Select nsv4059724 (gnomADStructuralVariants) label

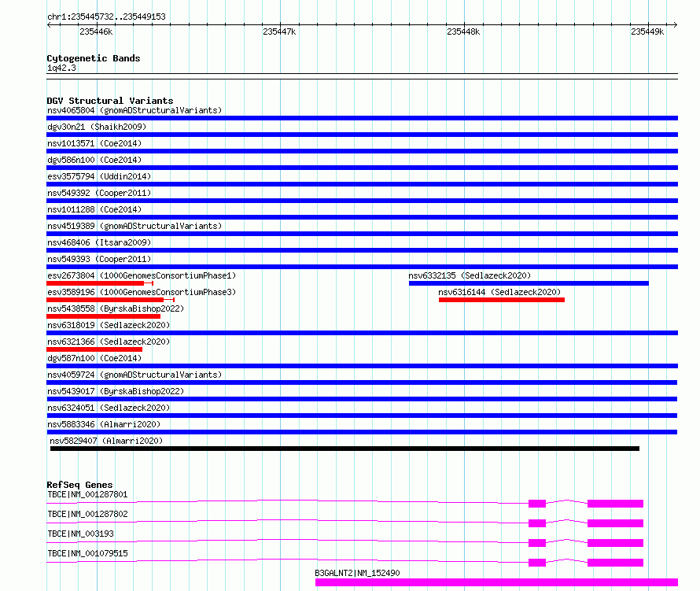tap(134, 375)
